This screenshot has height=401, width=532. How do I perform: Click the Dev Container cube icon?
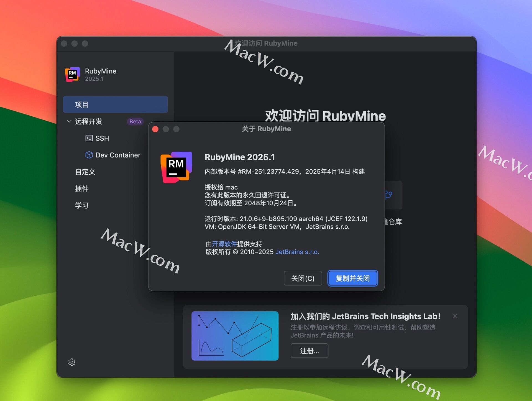click(x=89, y=155)
